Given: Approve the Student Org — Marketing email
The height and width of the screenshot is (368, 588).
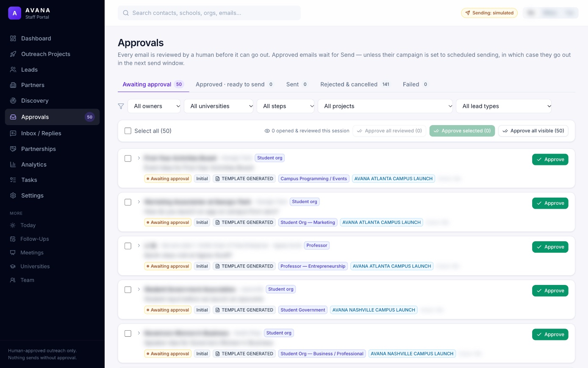Looking at the screenshot, I should click(x=550, y=203).
